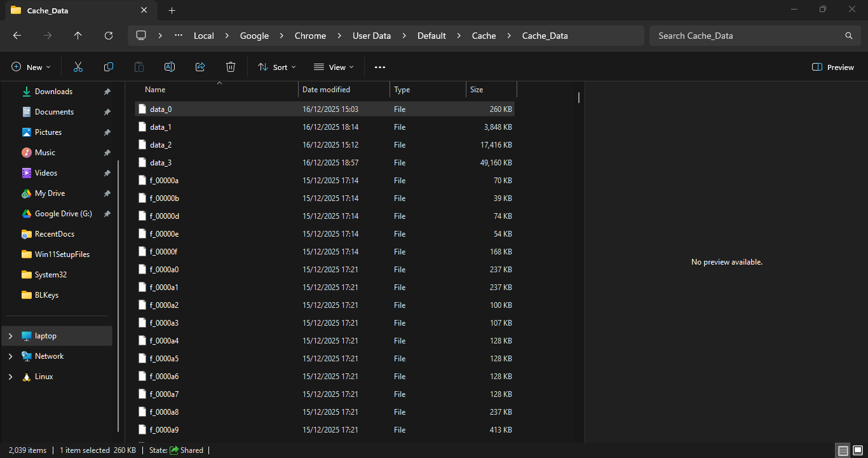Click the Delete trash icon
Screen dimensions: 868x458
231,67
